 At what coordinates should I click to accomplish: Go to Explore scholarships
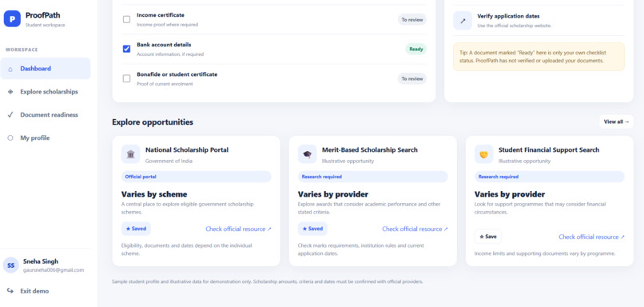(x=46, y=92)
